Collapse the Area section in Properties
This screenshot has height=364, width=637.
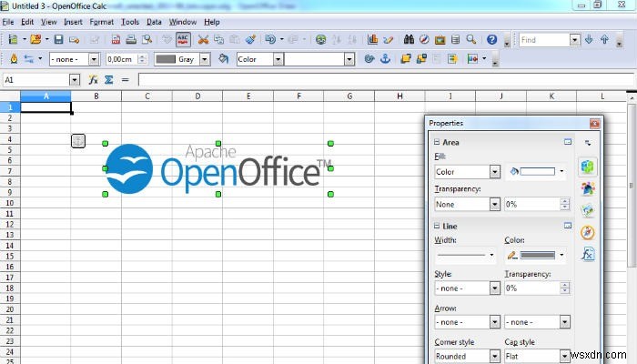coord(437,142)
